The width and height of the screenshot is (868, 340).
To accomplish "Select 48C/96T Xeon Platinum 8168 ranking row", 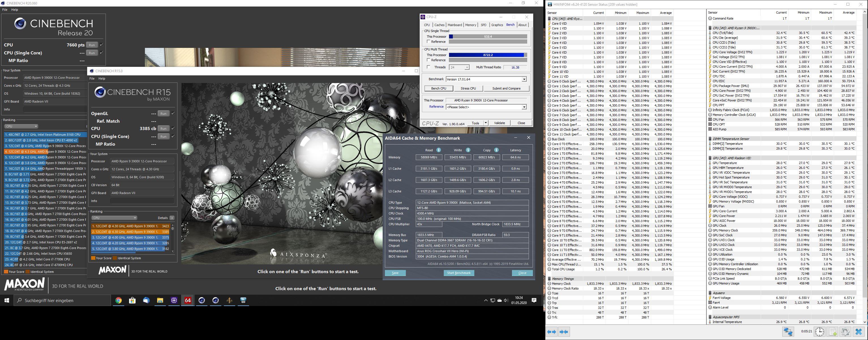I will (x=46, y=134).
